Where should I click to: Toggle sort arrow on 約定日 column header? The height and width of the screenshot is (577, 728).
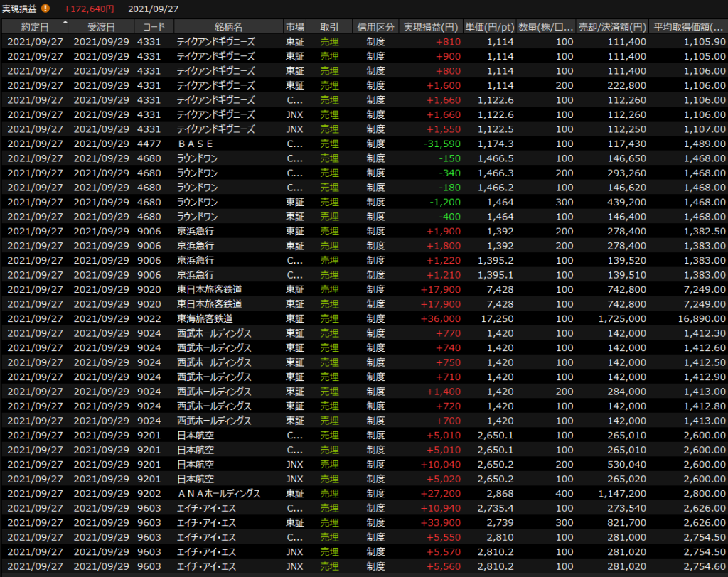[65, 23]
